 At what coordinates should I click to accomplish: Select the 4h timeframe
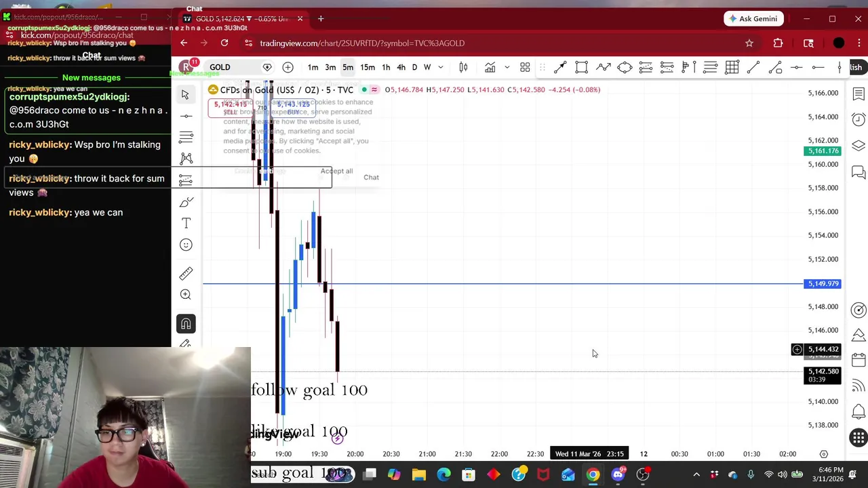coord(401,67)
